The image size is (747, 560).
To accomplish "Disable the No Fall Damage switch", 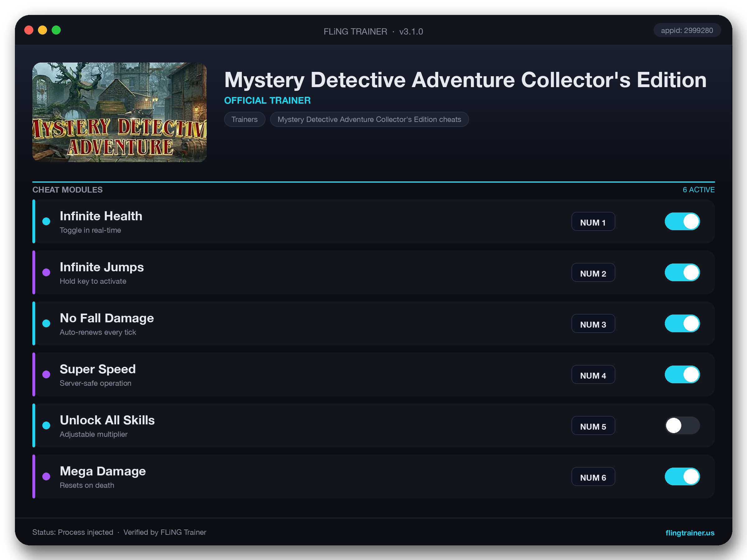I will (682, 323).
